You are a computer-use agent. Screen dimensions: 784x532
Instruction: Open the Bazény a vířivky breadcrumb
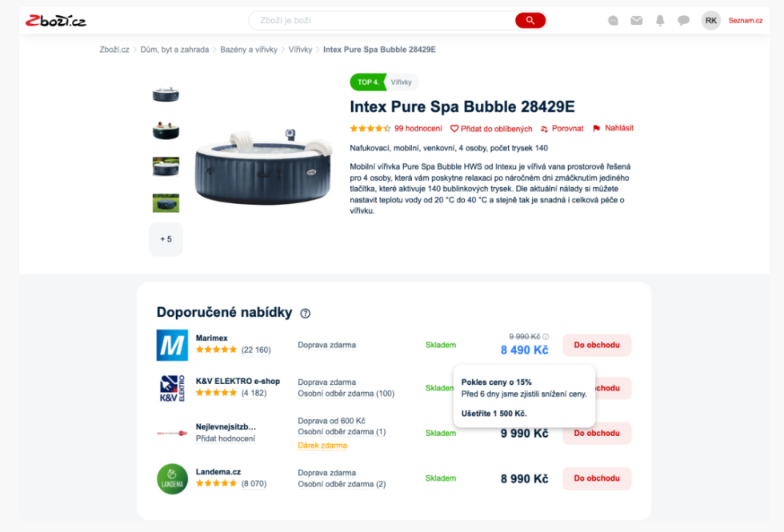249,50
